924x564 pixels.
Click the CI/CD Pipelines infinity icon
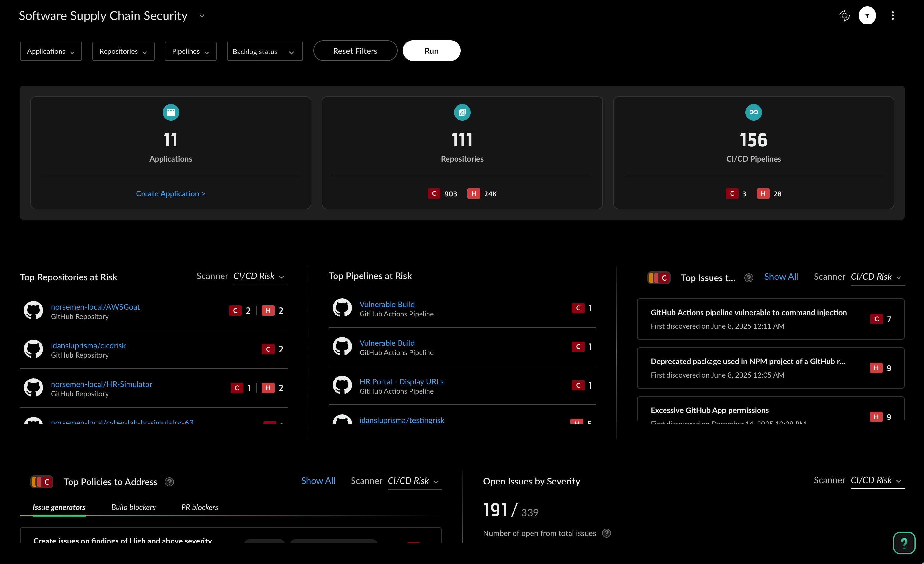click(x=753, y=112)
